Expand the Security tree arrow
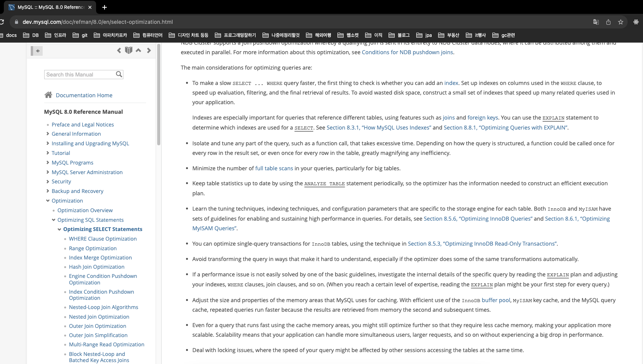 [x=48, y=181]
